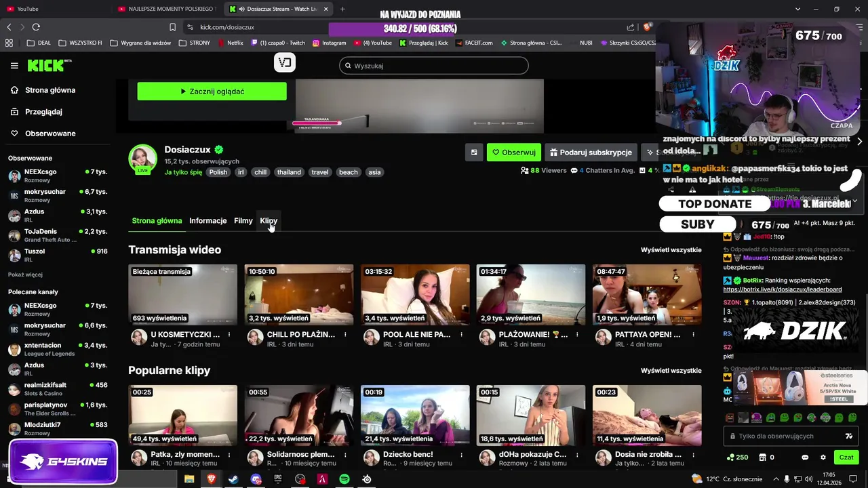Open the Informacje channel tab
This screenshot has height=488, width=868.
click(208, 221)
